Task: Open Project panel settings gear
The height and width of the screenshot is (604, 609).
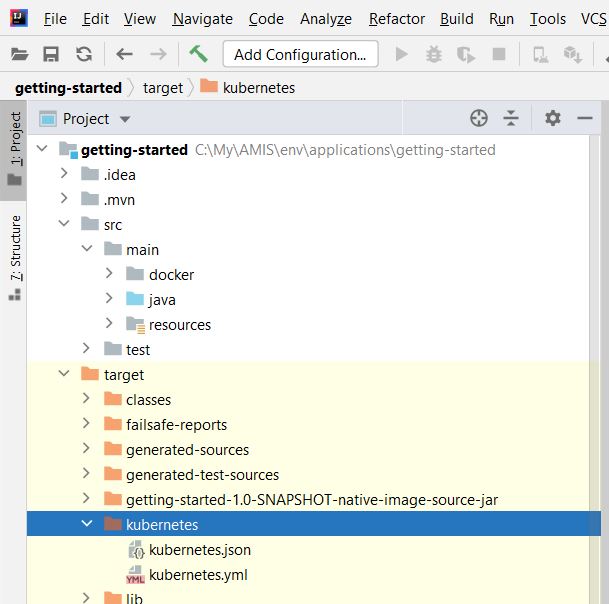Action: [553, 119]
